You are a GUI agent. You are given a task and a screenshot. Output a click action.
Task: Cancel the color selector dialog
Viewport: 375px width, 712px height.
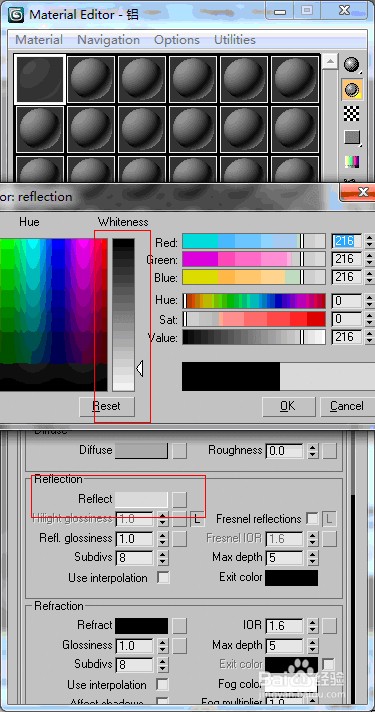click(346, 406)
